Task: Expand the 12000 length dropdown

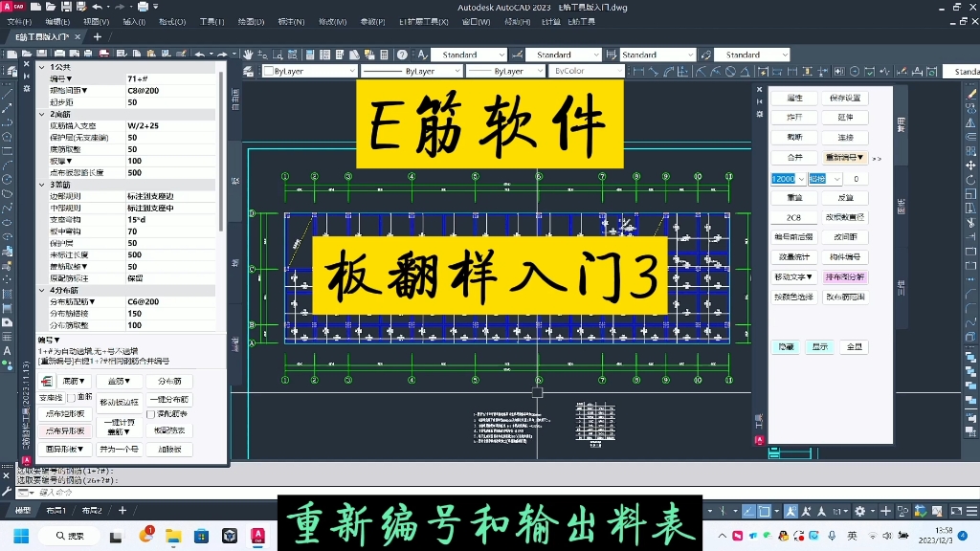Action: (x=801, y=179)
